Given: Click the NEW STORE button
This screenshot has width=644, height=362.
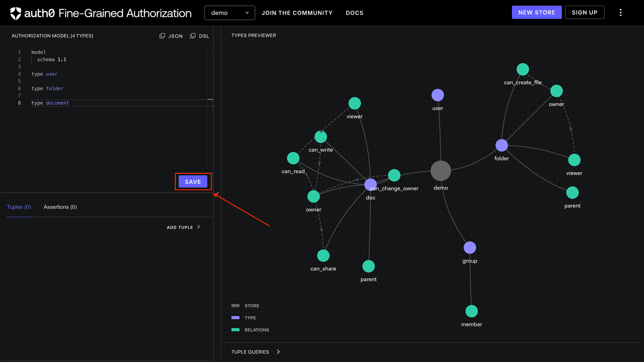Looking at the screenshot, I should coord(536,12).
